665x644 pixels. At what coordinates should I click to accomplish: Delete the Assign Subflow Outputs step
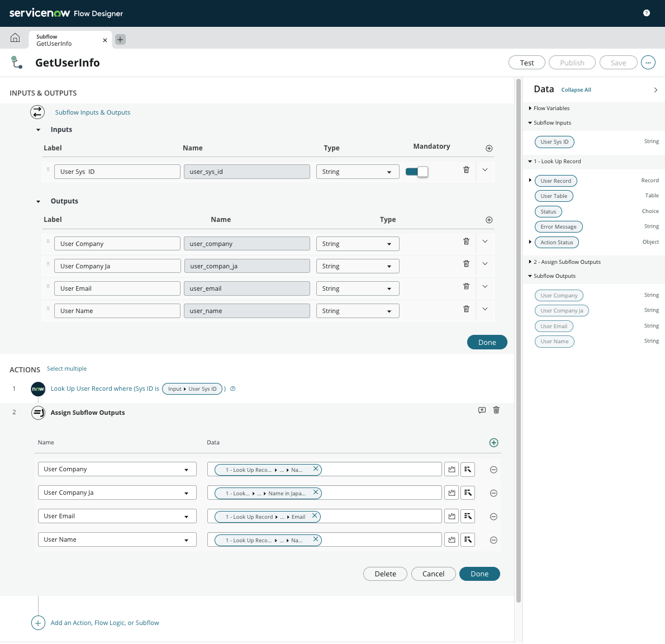coord(496,410)
